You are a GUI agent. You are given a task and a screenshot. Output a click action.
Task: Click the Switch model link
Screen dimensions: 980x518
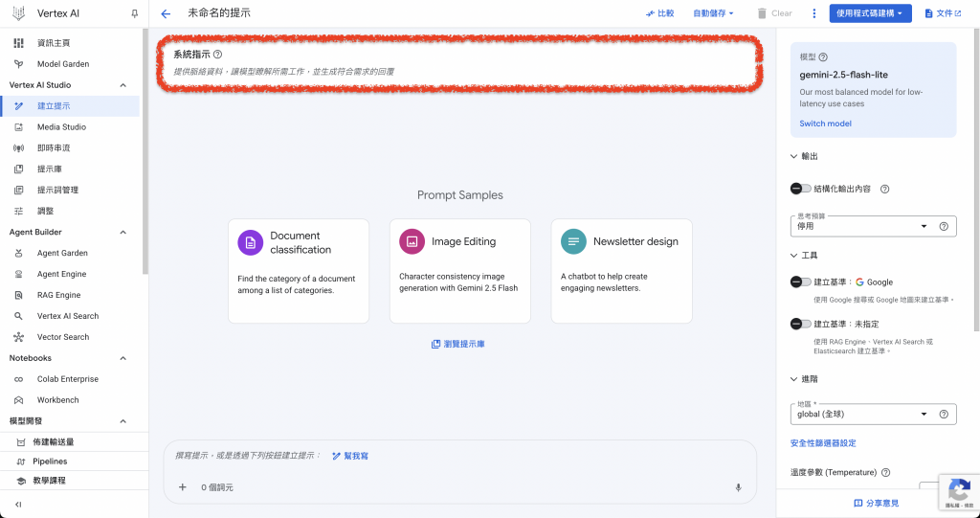[x=825, y=124]
